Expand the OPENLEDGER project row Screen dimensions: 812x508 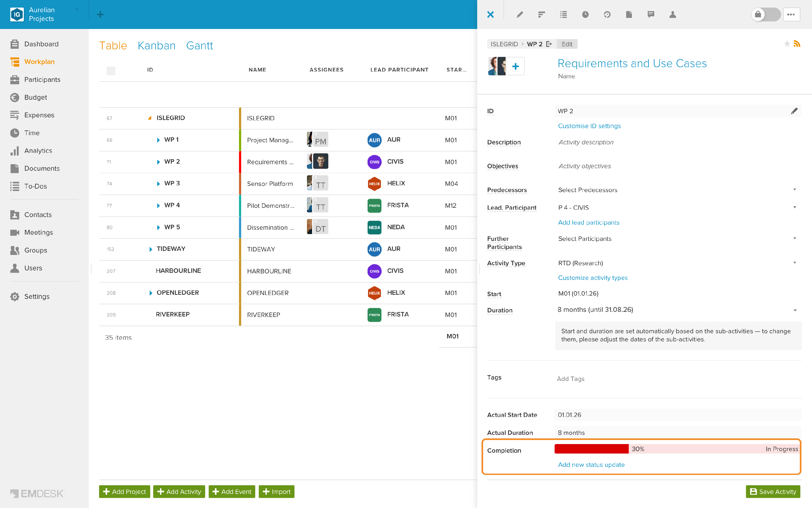pos(151,293)
